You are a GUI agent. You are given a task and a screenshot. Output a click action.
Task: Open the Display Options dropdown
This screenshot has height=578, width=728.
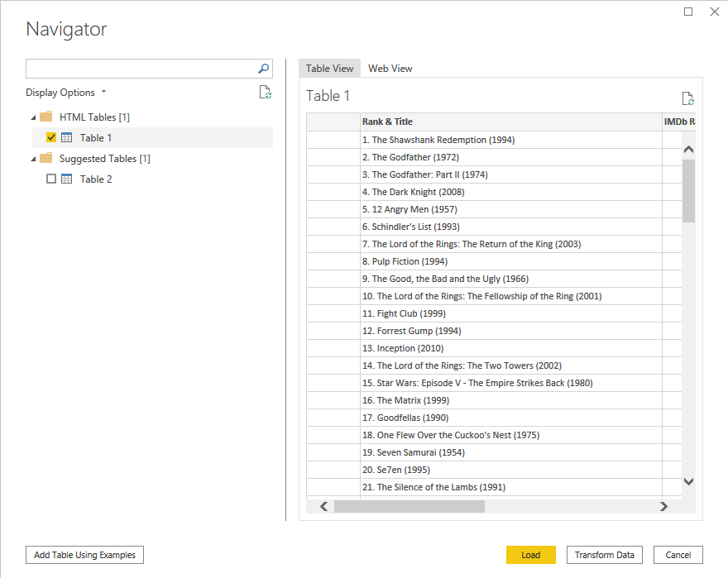(66, 93)
